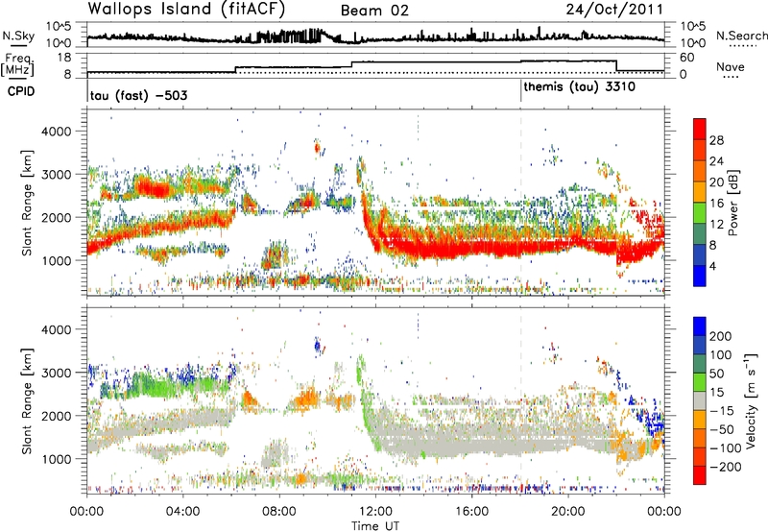768x532 pixels.
Task: Click the '28' label on power color bar
Action: (x=716, y=140)
